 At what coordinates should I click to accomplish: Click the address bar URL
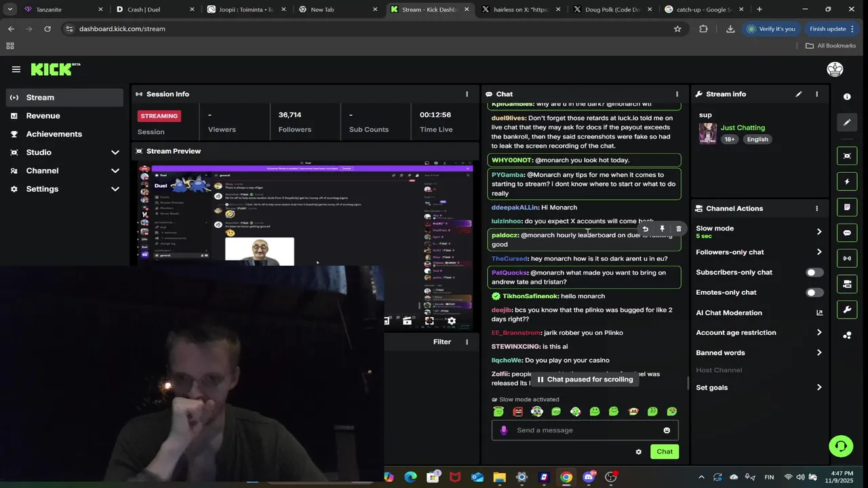pyautogui.click(x=122, y=29)
